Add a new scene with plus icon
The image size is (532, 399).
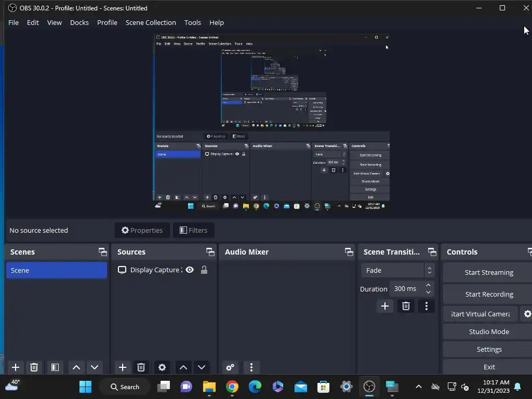pyautogui.click(x=15, y=367)
